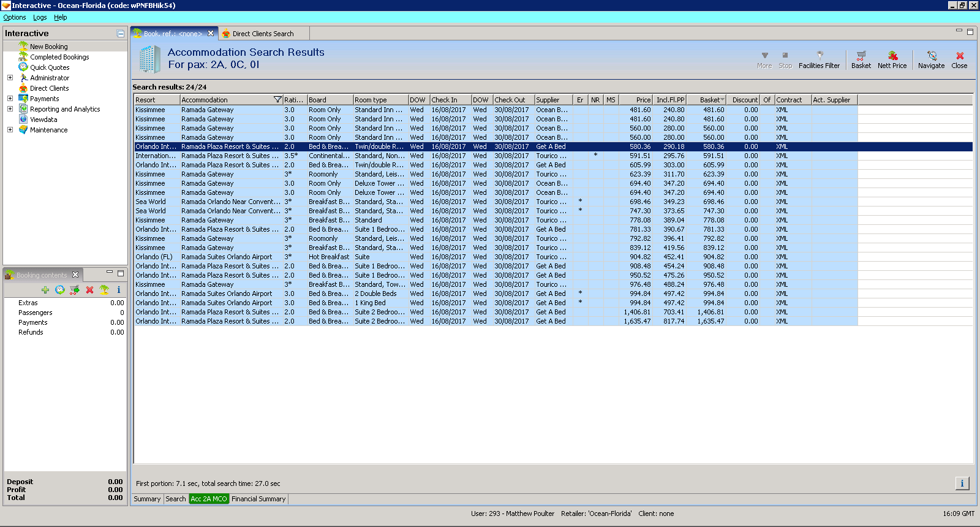Click the Reporting and Analytics icon
The width and height of the screenshot is (980, 527).
[23, 108]
